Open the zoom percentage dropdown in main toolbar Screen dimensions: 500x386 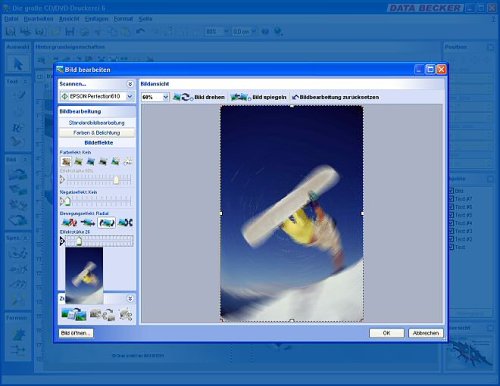(x=226, y=32)
